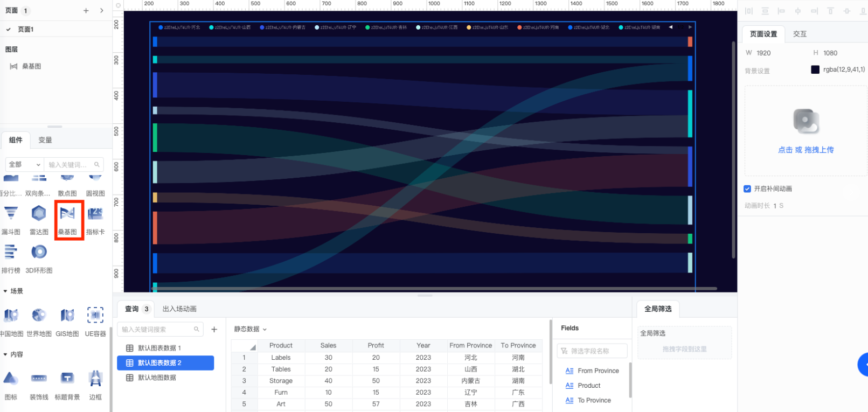Click the canvas vertical scrollbar
The width and height of the screenshot is (868, 412).
pyautogui.click(x=733, y=150)
